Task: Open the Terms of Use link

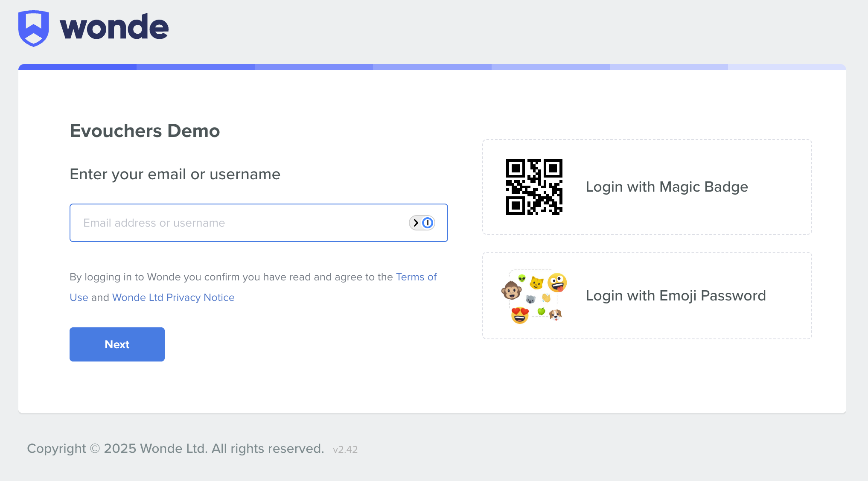Action: (x=416, y=277)
